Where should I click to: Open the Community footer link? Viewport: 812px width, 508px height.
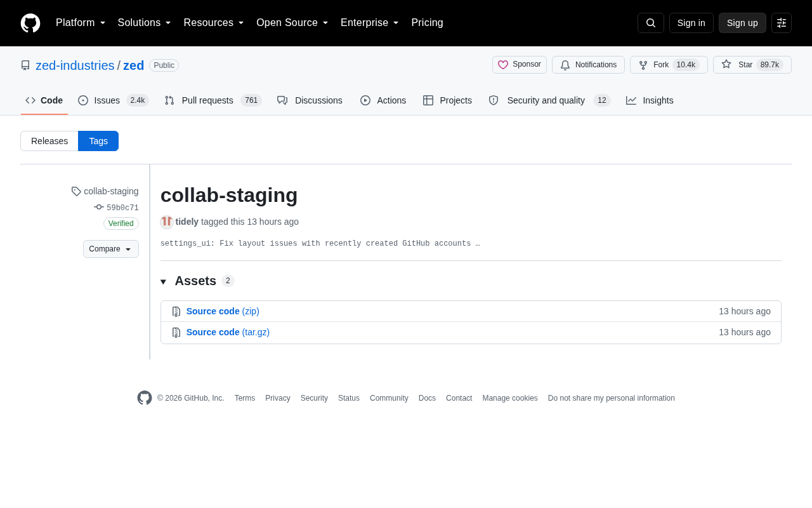pos(389,398)
